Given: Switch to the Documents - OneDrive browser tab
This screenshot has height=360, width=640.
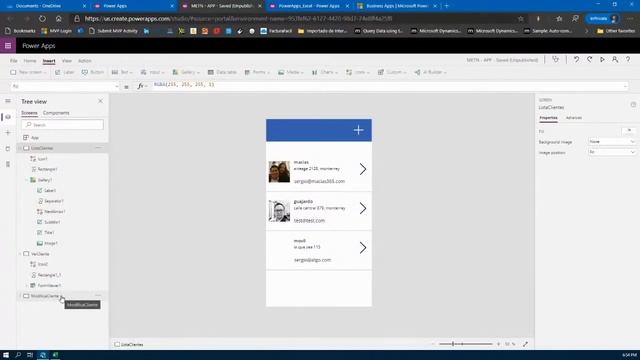Looking at the screenshot, I should pos(43,6).
